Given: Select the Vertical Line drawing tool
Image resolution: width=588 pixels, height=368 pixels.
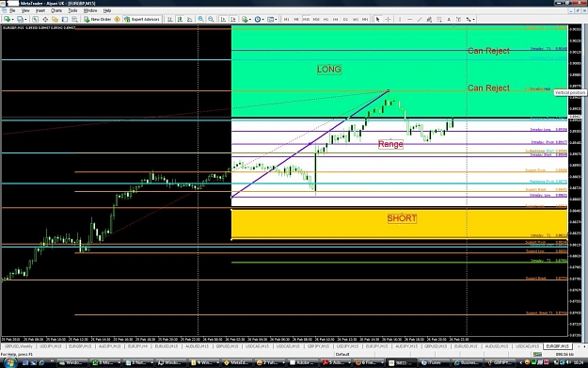Looking at the screenshot, I should coord(400,19).
